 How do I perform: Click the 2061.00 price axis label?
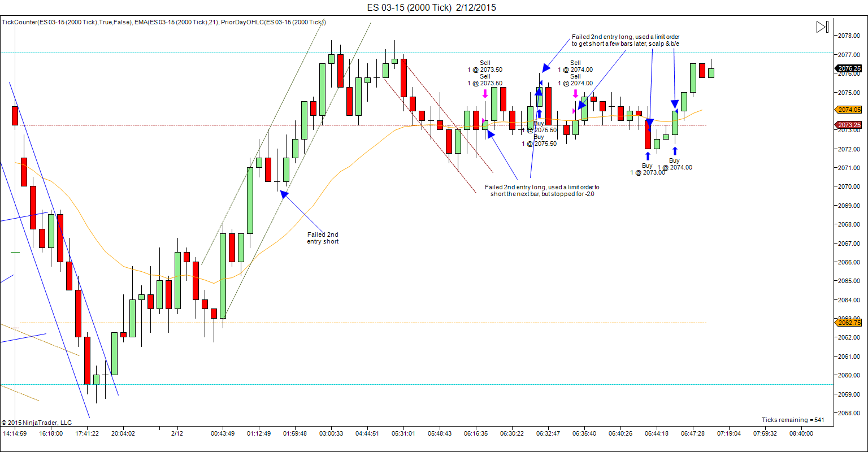click(850, 357)
